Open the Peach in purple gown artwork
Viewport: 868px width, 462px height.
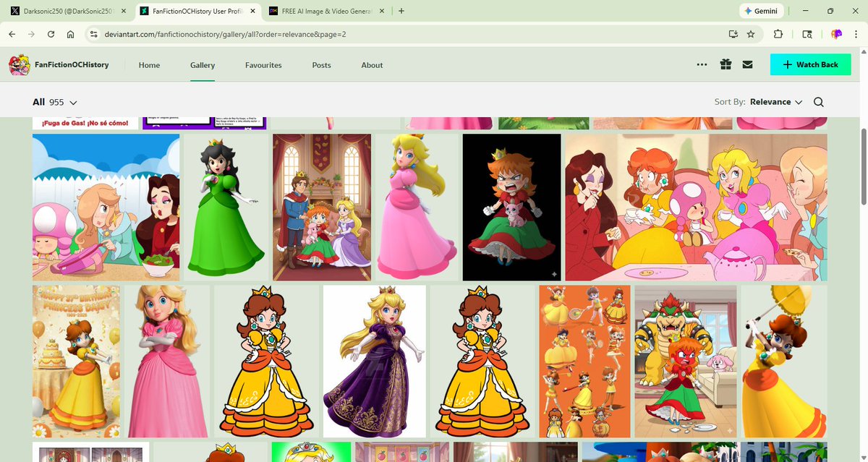[375, 362]
